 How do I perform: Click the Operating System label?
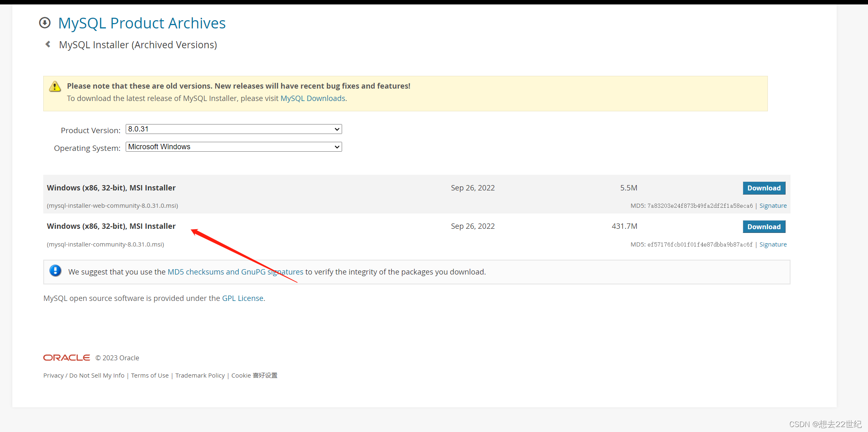[87, 148]
